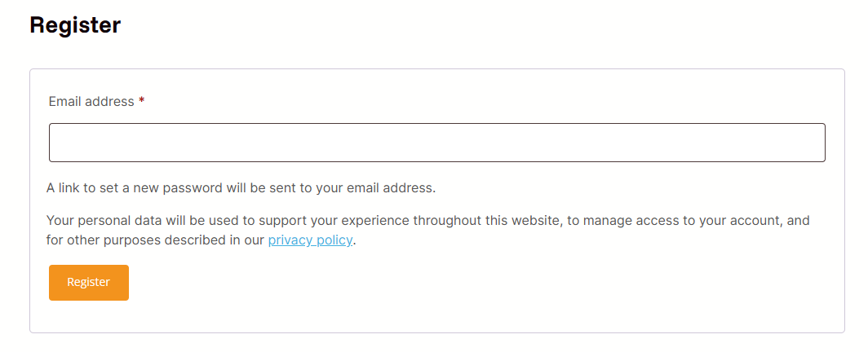Click the new password link notice text
868x352 pixels.
click(x=241, y=188)
